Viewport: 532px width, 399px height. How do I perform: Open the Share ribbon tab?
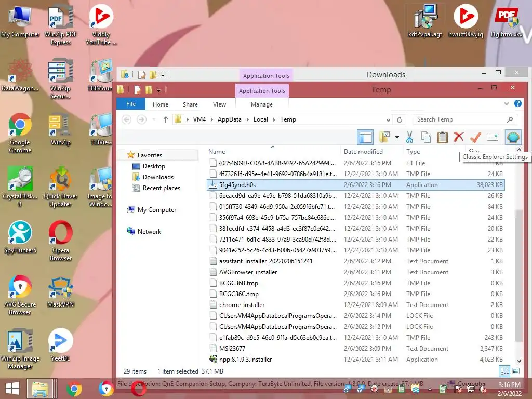click(190, 104)
